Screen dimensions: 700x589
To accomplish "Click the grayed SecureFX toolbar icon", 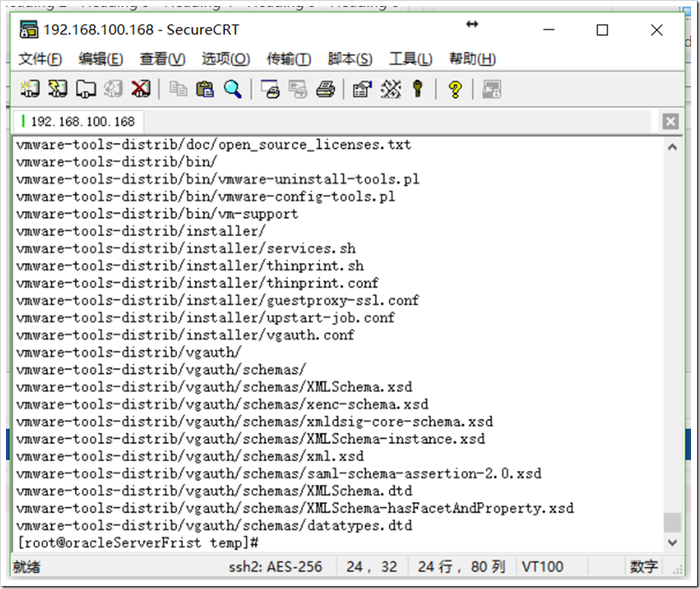I will [491, 89].
